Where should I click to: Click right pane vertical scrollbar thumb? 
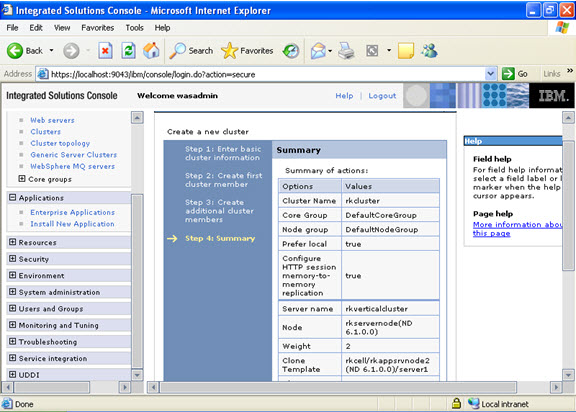tap(568, 206)
